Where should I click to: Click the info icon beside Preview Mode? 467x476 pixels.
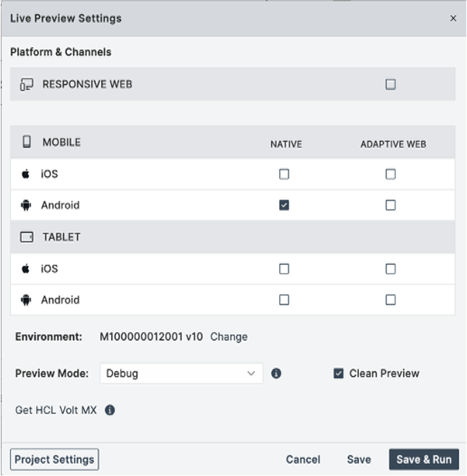(x=276, y=373)
